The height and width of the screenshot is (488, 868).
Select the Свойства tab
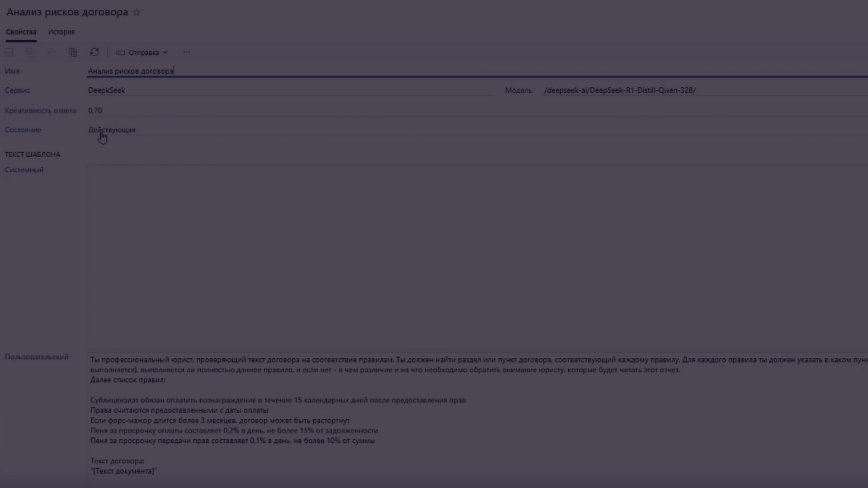click(x=21, y=32)
